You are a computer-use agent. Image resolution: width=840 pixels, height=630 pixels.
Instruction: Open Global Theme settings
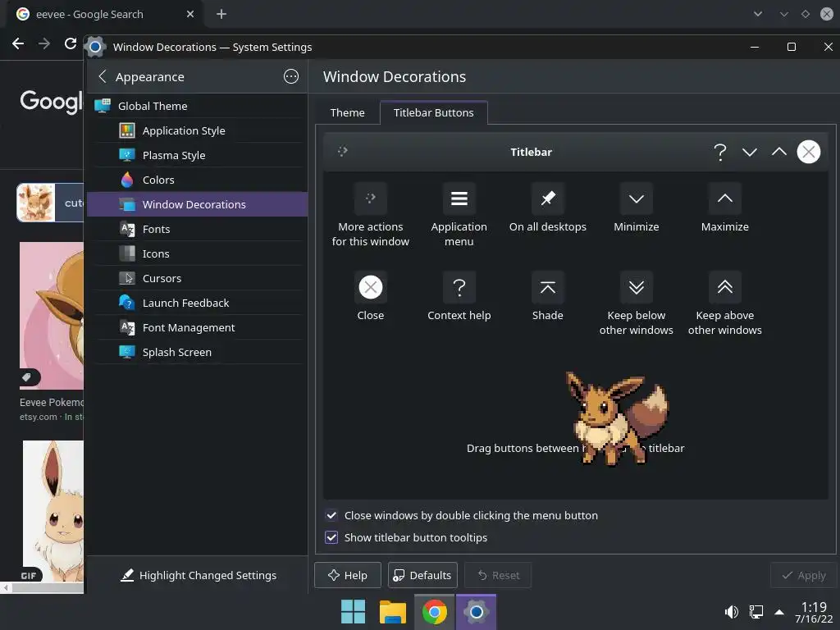(197, 106)
